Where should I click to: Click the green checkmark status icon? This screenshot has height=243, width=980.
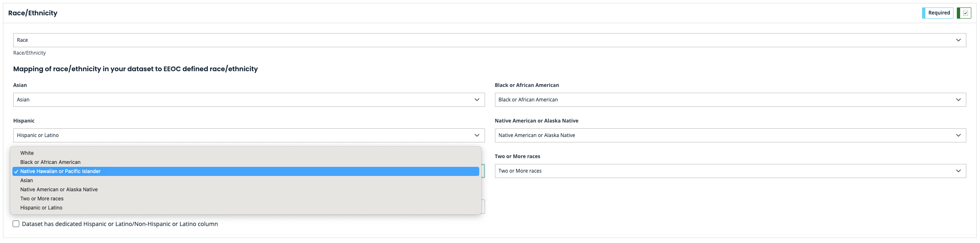pyautogui.click(x=965, y=13)
